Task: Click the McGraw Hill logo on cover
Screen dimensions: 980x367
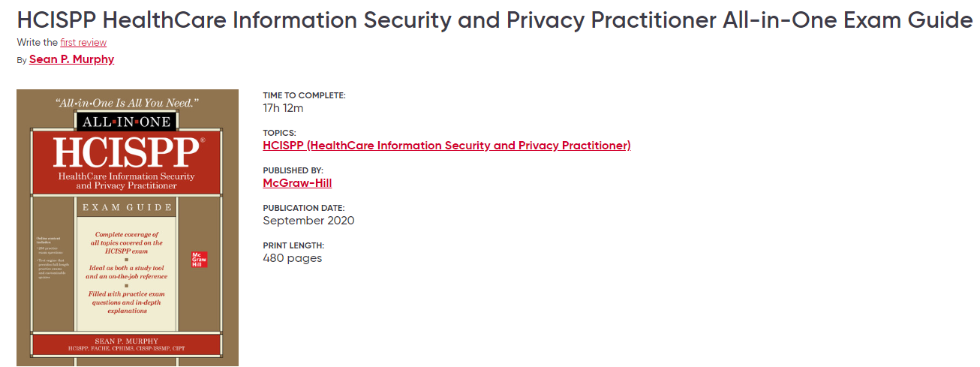Action: tap(200, 259)
